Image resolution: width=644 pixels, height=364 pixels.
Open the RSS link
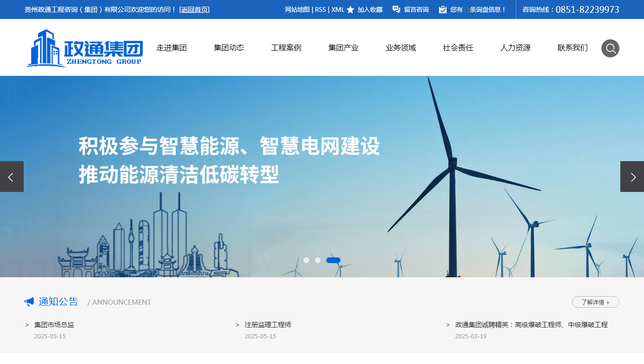321,9
